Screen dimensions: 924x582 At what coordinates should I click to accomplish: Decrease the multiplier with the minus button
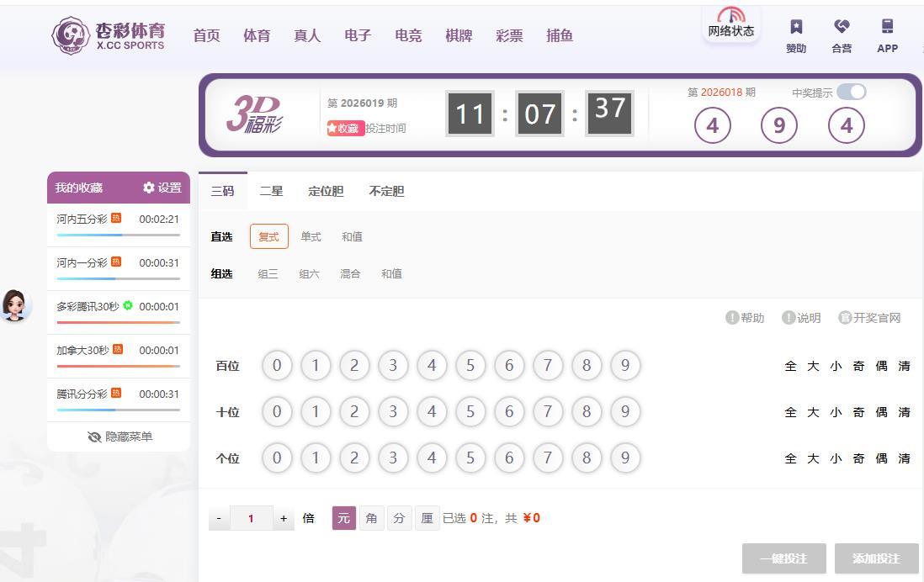click(219, 518)
